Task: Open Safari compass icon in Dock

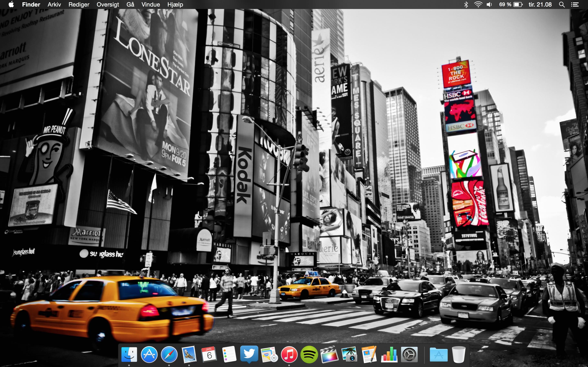Action: tap(169, 355)
